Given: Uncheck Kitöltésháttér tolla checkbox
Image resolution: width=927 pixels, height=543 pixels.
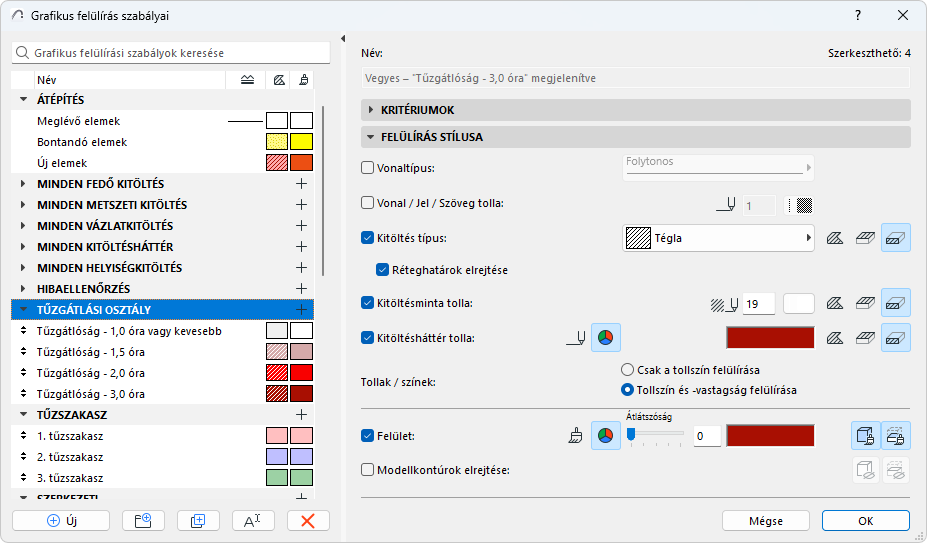Looking at the screenshot, I should pos(368,338).
